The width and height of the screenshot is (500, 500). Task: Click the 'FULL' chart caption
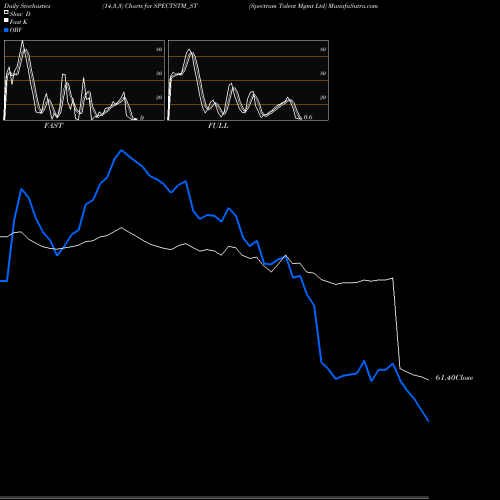(218, 126)
